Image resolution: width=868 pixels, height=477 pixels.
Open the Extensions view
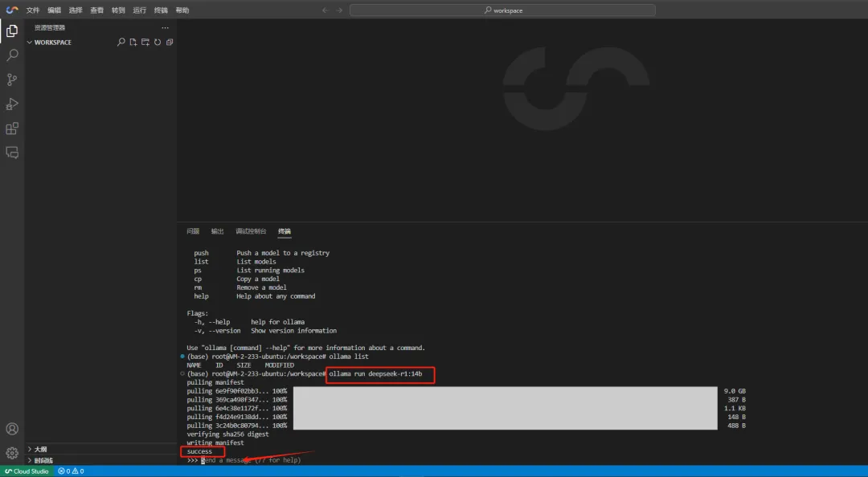[x=11, y=128]
